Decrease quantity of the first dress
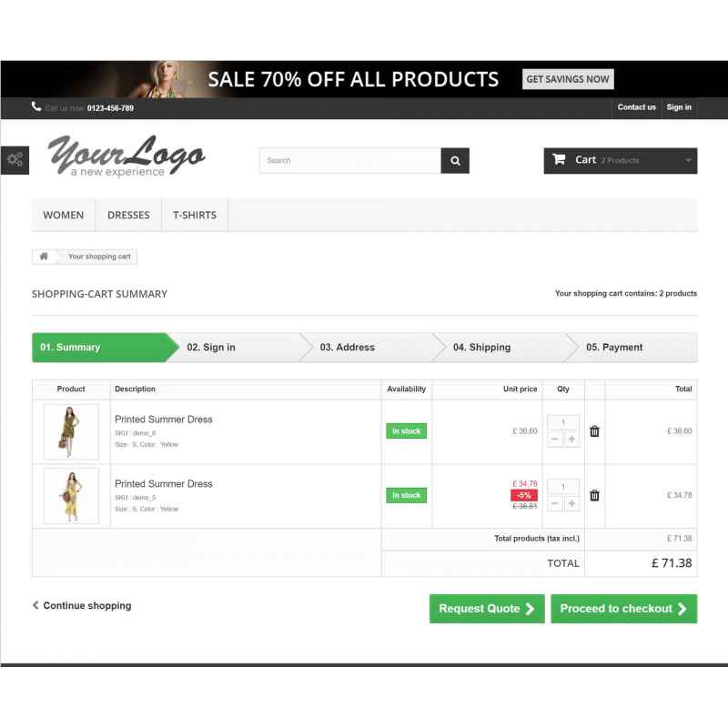Screen dimensions: 728x728 [x=555, y=440]
